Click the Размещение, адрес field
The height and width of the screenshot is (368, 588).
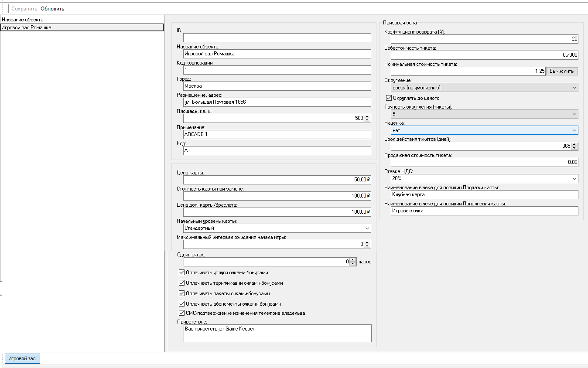[277, 102]
